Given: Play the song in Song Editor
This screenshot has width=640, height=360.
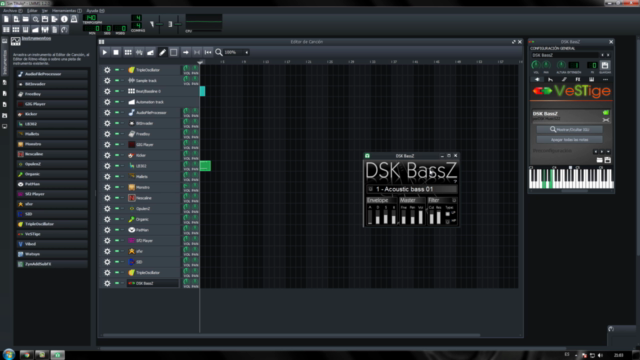Looking at the screenshot, I should [x=104, y=52].
